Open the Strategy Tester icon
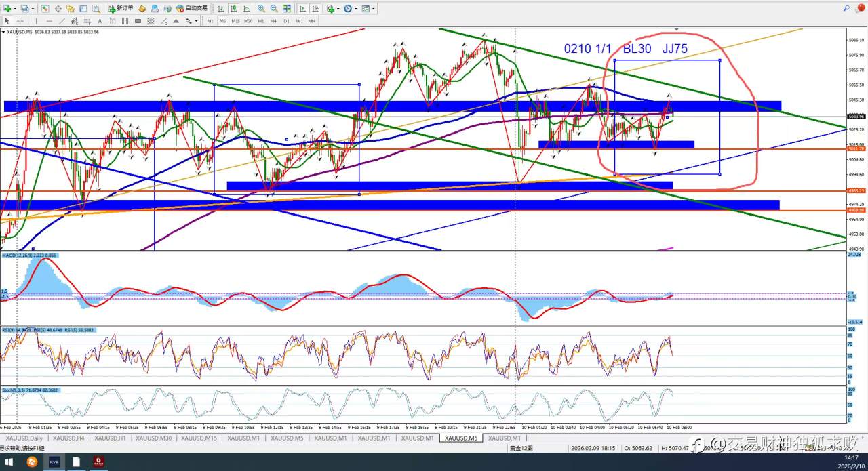Viewport: 868px width, 471px height. (x=96, y=9)
